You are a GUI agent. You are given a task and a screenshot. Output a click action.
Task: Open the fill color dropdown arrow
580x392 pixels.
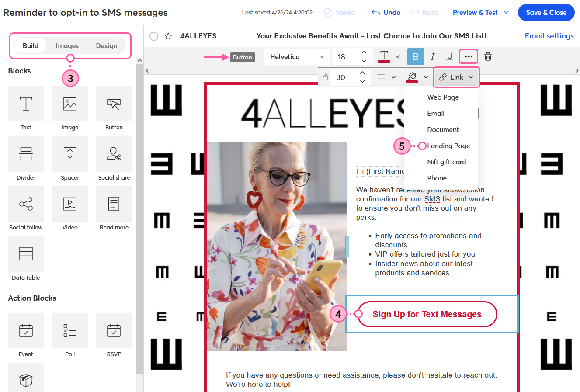click(426, 77)
